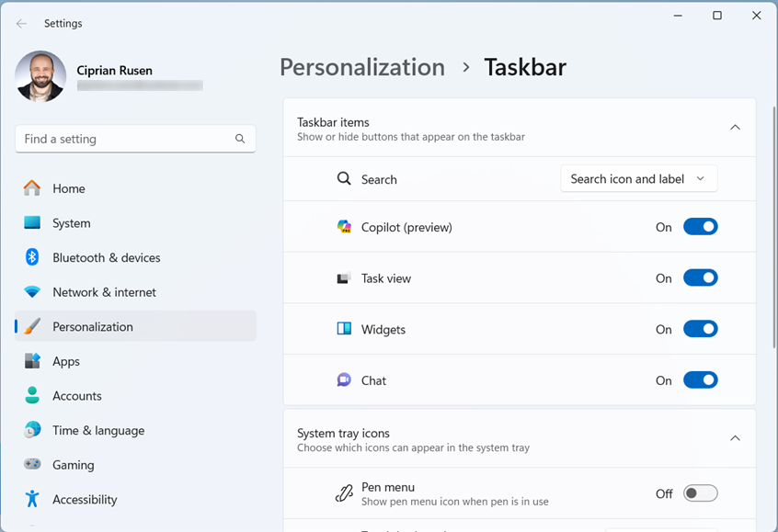
Task: Select Apps label in sidebar
Action: (x=66, y=361)
